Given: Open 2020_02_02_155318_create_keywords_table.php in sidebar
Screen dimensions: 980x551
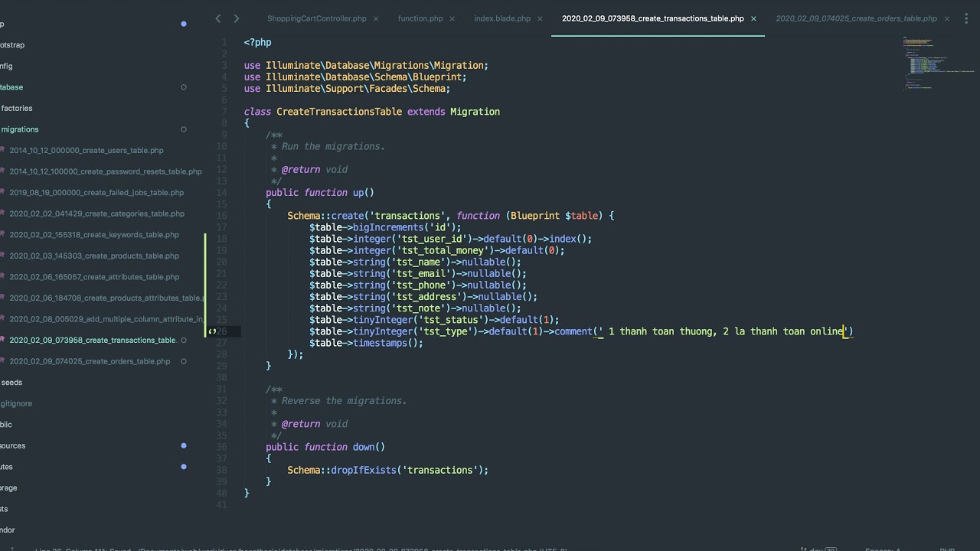Looking at the screenshot, I should pyautogui.click(x=94, y=235).
